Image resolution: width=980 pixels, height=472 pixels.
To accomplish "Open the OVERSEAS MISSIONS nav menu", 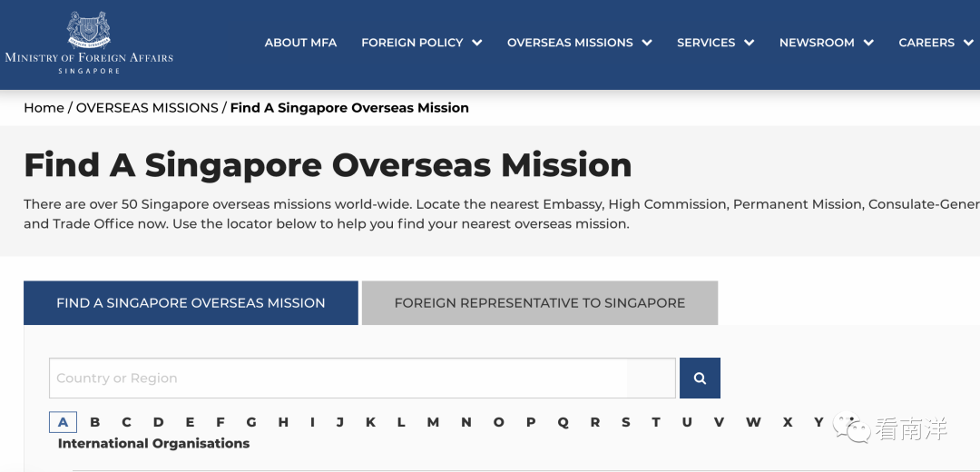I will pyautogui.click(x=570, y=43).
